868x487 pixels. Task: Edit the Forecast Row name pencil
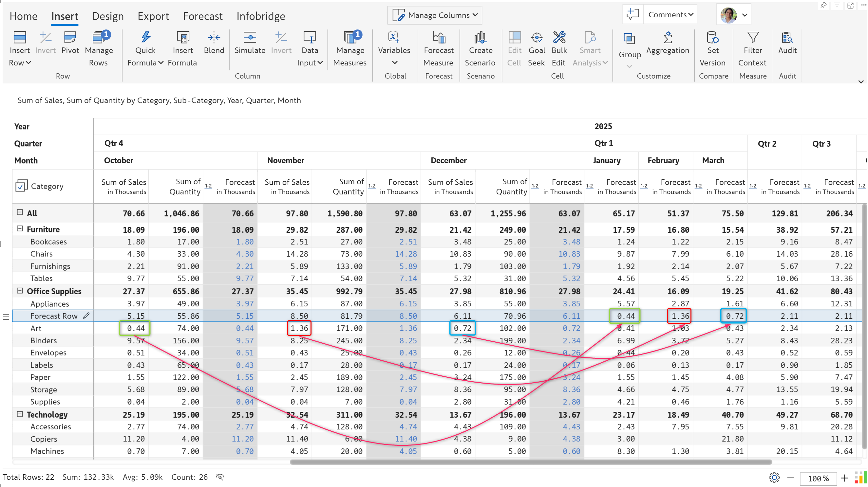pos(86,316)
